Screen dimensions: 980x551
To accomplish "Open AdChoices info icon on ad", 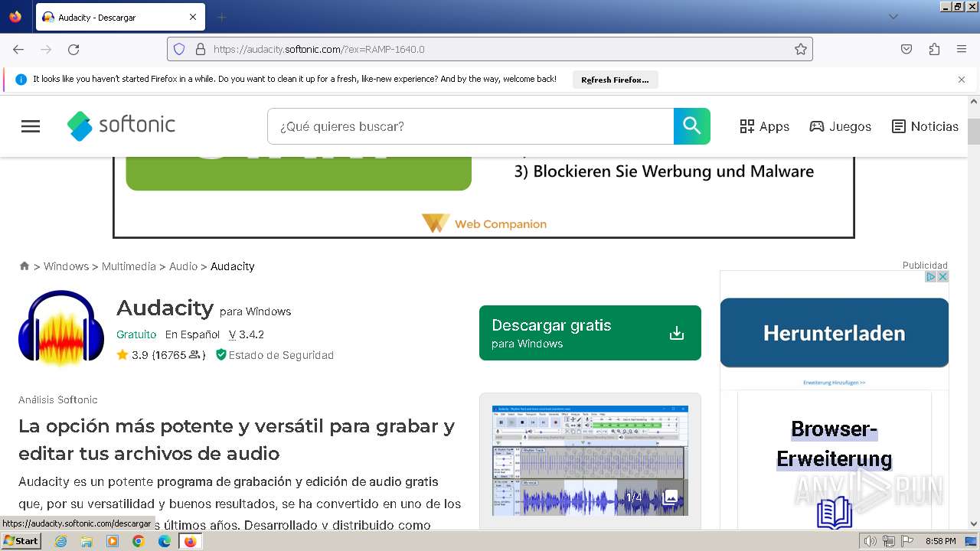I will coord(932,276).
